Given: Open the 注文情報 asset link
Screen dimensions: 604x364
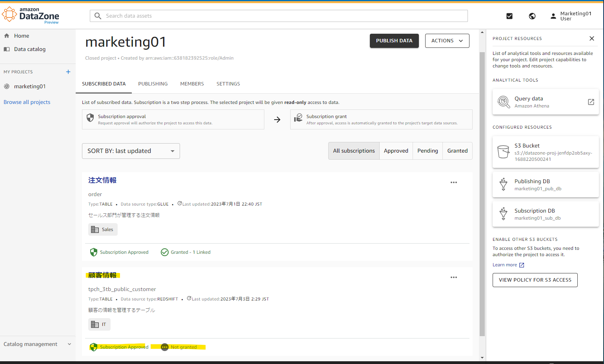Looking at the screenshot, I should click(x=102, y=180).
